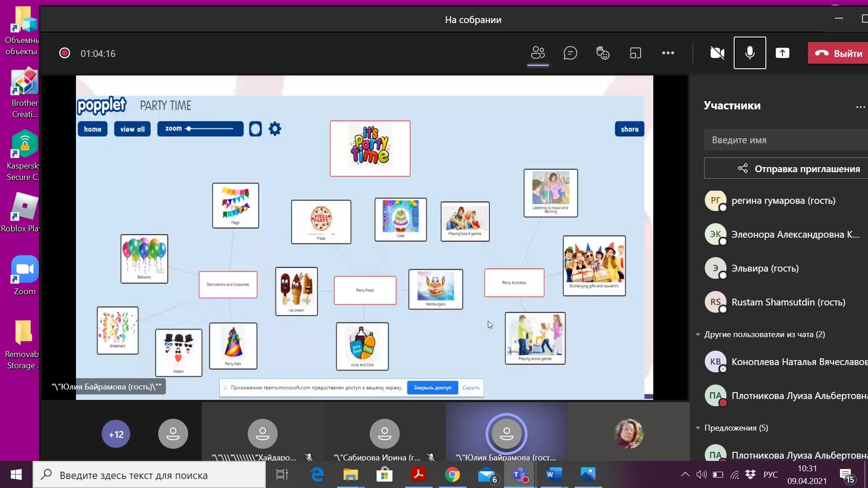Viewport: 868px width, 488px height.
Task: Leave the meeting with Выйти button
Action: pos(839,53)
